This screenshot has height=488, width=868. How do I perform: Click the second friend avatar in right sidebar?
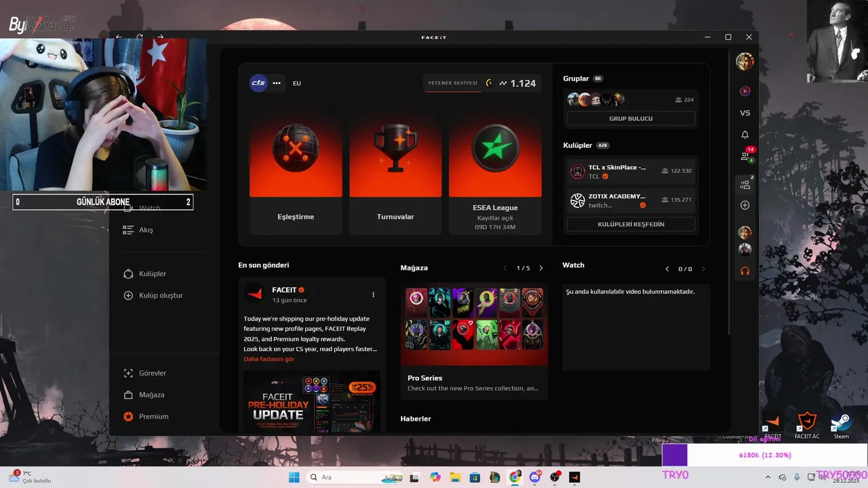[745, 249]
